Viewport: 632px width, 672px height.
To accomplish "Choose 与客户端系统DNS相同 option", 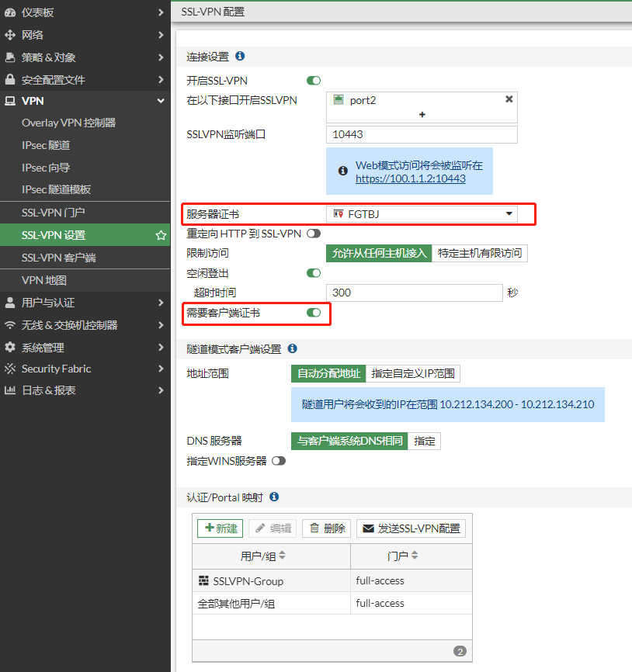I will (349, 441).
